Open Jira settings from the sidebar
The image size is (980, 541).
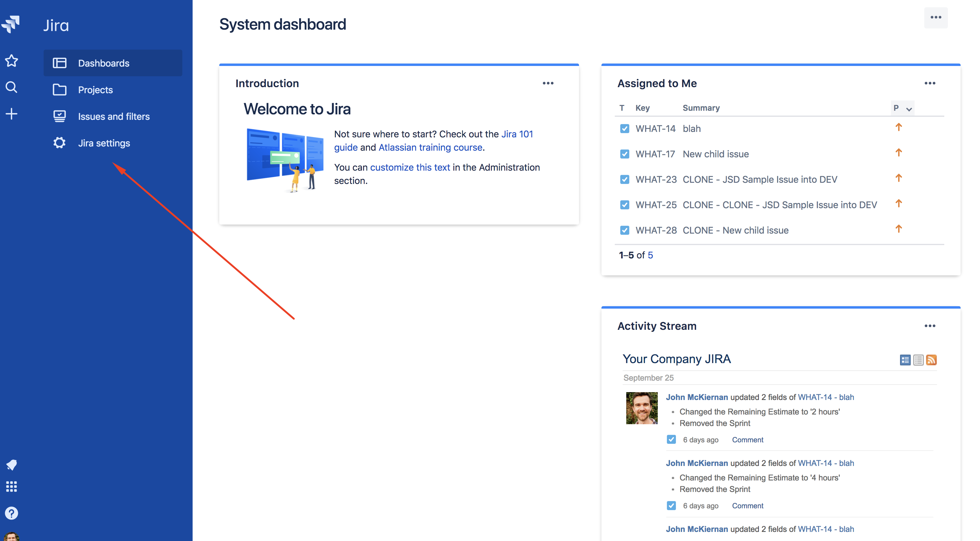104,143
